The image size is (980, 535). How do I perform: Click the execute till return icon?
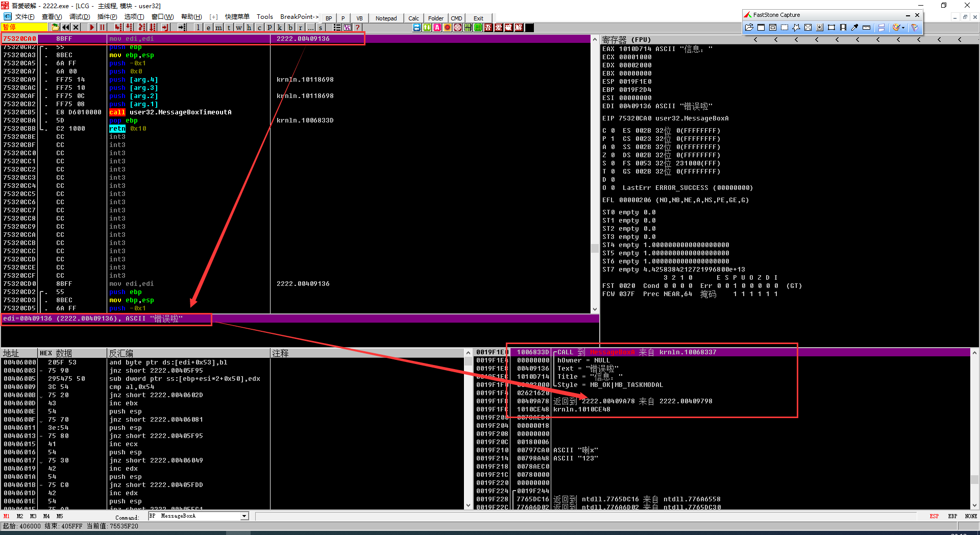coord(165,27)
